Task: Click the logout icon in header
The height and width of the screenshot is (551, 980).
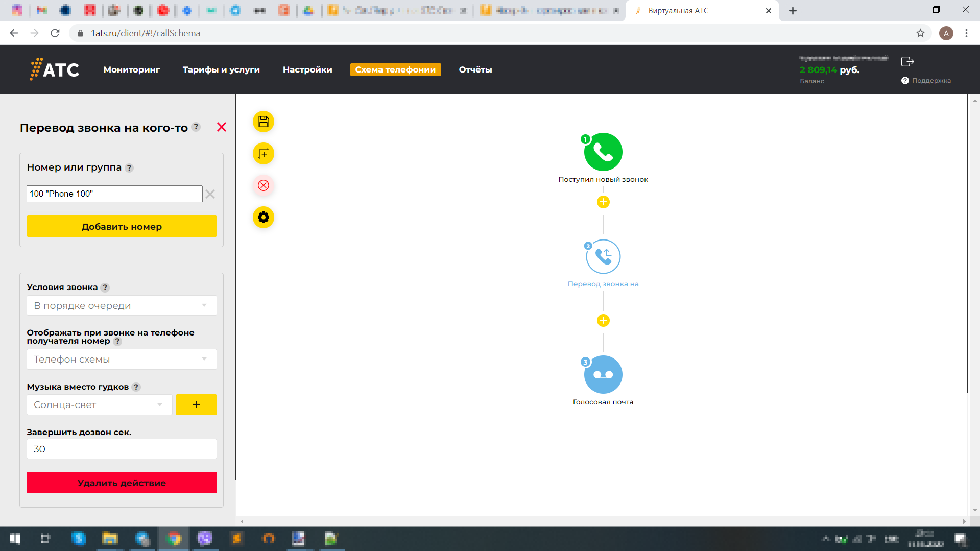Action: [907, 62]
